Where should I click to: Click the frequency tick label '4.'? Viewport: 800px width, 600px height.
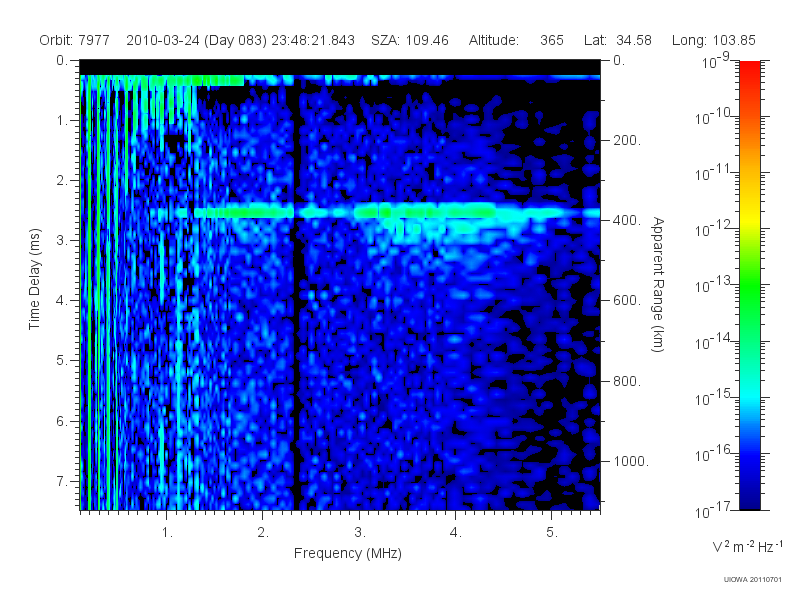456,533
